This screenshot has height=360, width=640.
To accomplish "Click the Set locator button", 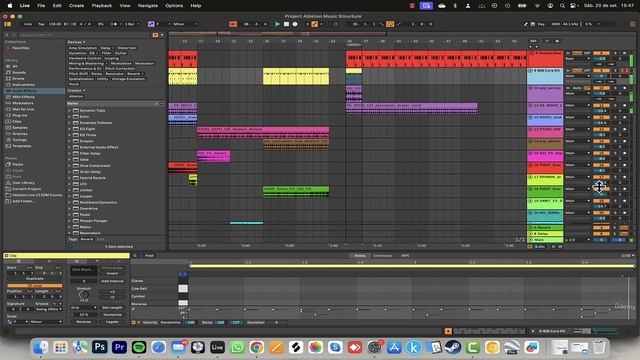I will 533,41.
